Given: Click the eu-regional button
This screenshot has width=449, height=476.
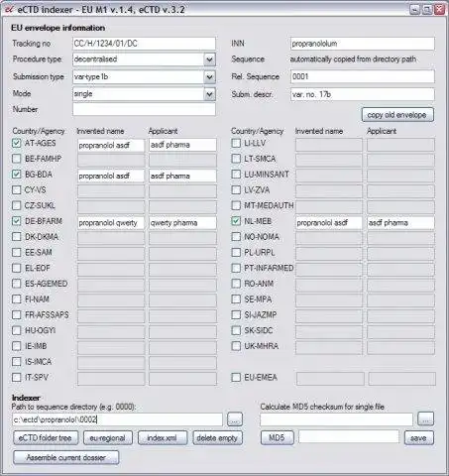Looking at the screenshot, I should click(108, 438).
